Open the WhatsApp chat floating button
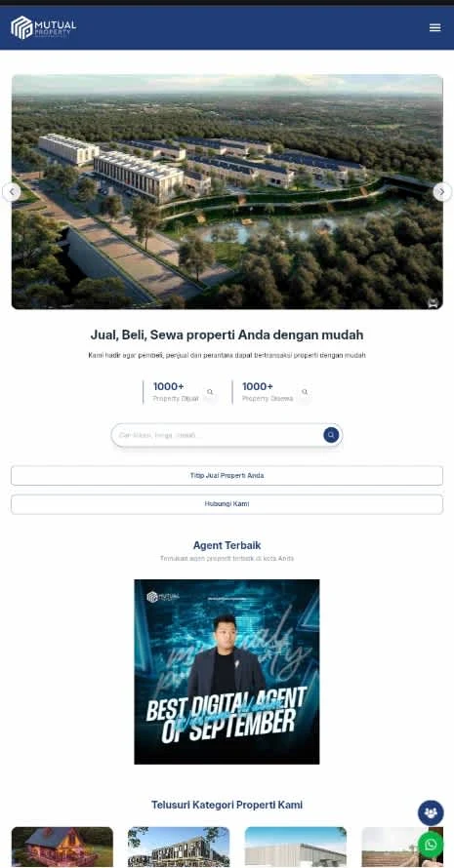454x868 pixels. [431, 845]
